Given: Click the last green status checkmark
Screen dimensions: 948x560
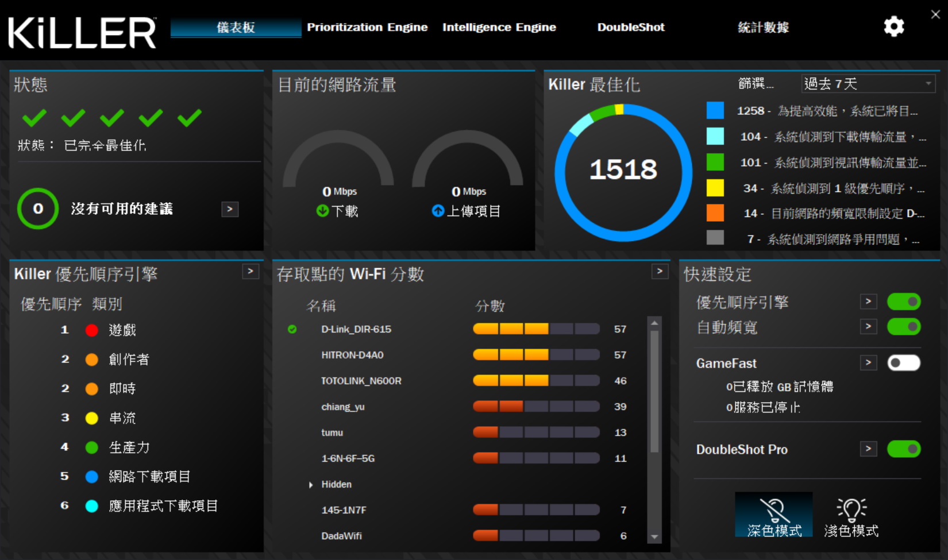Looking at the screenshot, I should tap(190, 118).
